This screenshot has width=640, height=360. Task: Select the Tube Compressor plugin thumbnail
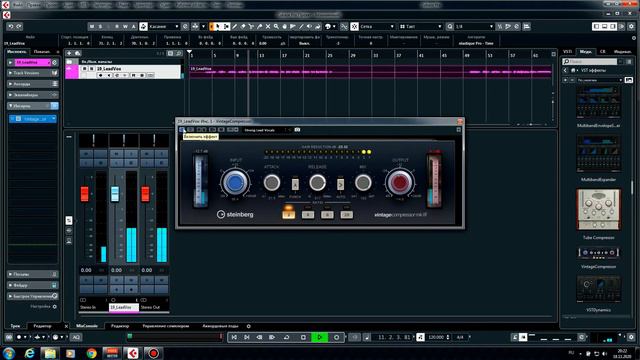[x=598, y=209]
